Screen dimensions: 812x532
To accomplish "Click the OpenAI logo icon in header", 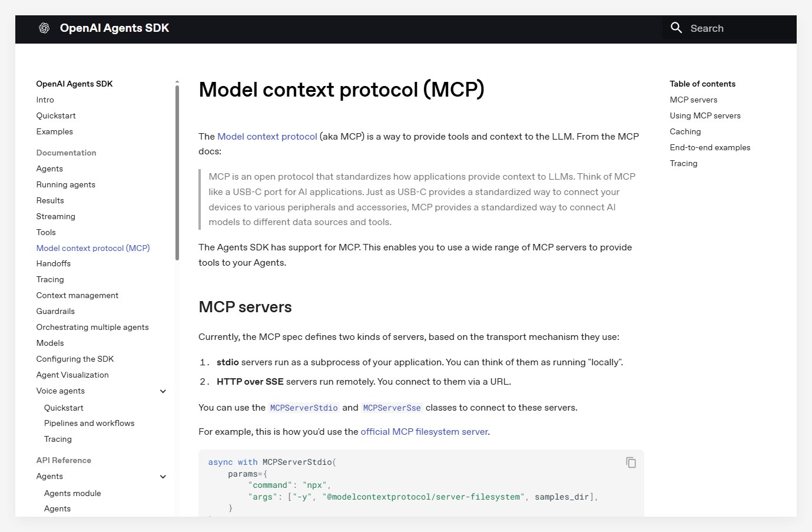I will click(44, 28).
